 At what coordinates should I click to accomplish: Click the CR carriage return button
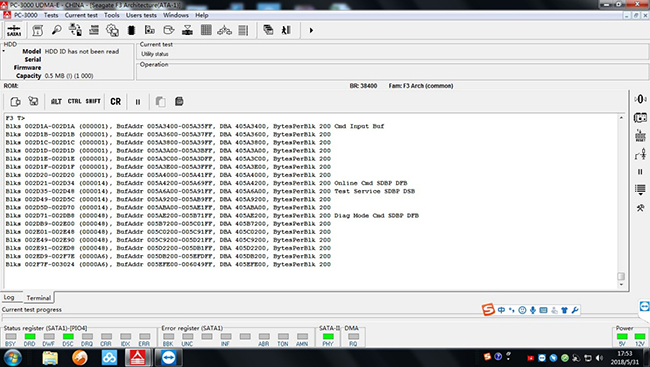point(116,102)
